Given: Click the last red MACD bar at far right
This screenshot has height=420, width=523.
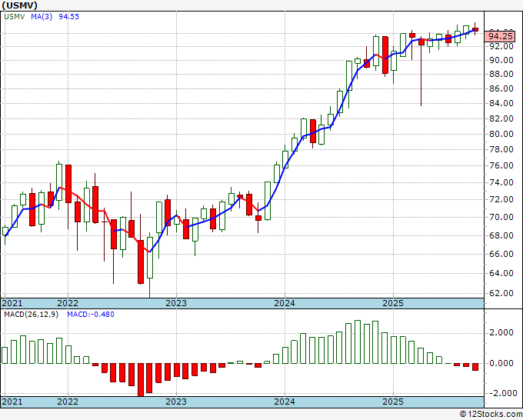Looking at the screenshot, I should point(475,367).
